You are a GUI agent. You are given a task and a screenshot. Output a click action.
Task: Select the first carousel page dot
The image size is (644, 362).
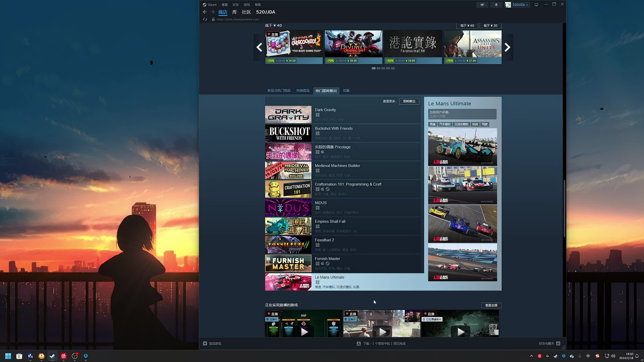[x=374, y=68]
